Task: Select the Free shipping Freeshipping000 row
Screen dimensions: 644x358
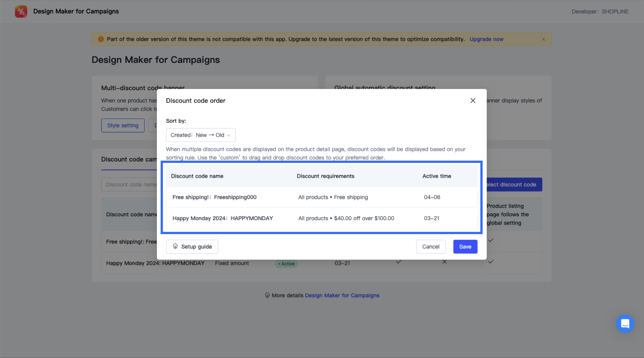Action: pos(321,197)
